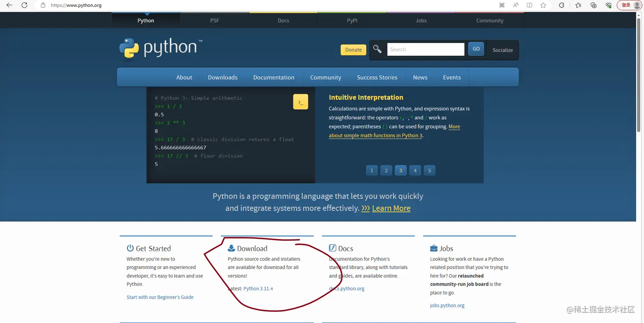Image resolution: width=644 pixels, height=323 pixels.
Task: Open the Events navigation menu
Action: 452,77
